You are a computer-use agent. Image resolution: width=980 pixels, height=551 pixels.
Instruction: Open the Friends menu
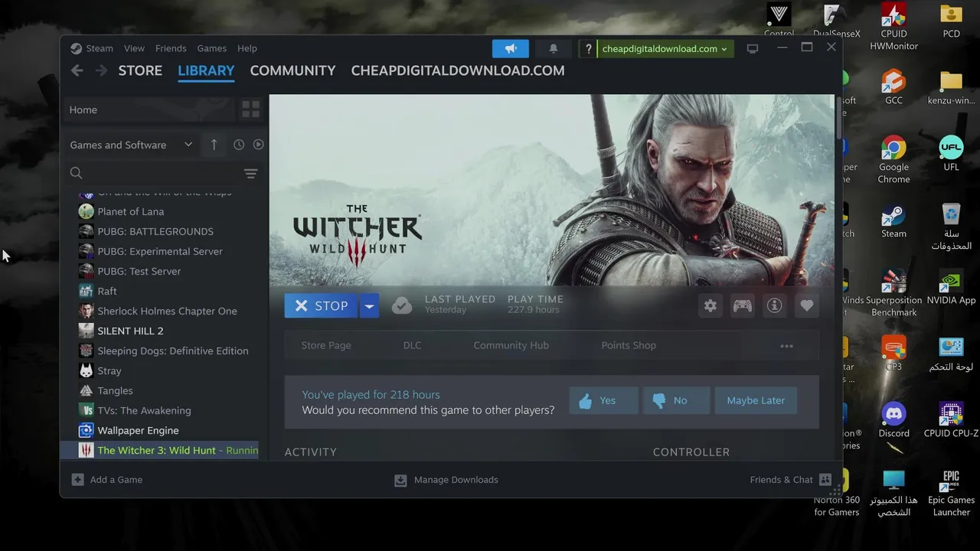pyautogui.click(x=171, y=48)
